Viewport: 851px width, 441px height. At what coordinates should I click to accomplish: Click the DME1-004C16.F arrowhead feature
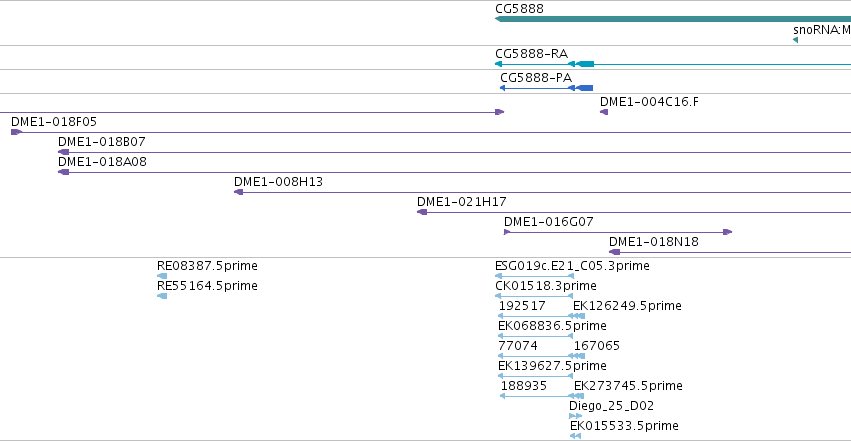pos(604,112)
